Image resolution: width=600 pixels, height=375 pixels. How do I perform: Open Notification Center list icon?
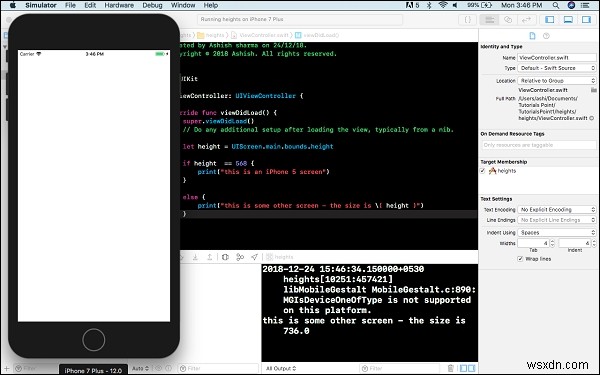coord(585,5)
